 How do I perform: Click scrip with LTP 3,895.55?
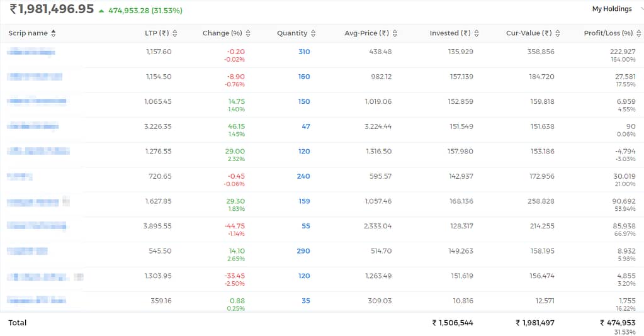pos(37,226)
